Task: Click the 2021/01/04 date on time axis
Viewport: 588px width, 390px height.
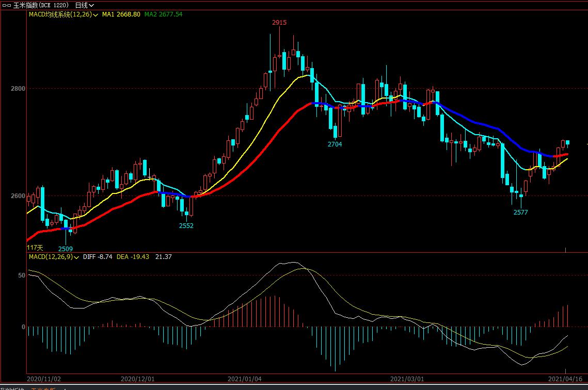Action: (x=245, y=379)
